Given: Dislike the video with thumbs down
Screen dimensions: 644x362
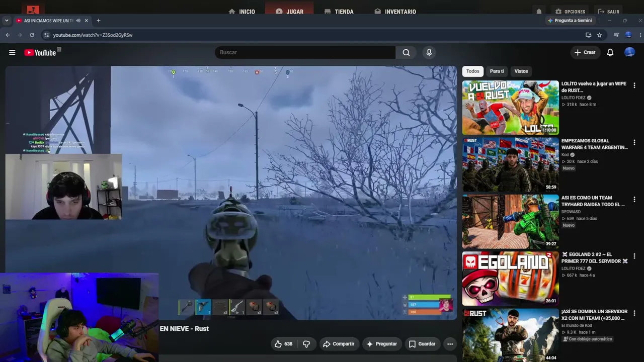Looking at the screenshot, I should point(306,344).
